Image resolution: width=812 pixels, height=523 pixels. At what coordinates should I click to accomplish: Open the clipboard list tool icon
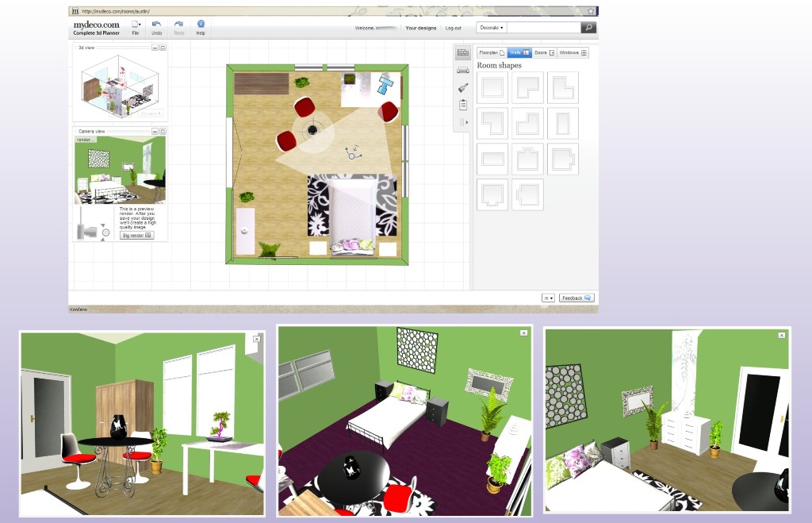[x=463, y=105]
